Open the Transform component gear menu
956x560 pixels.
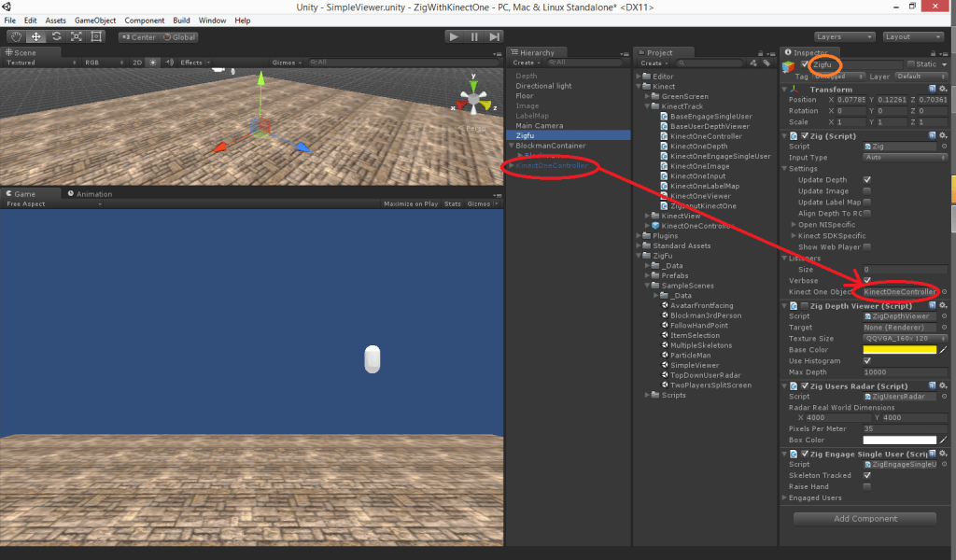pyautogui.click(x=944, y=89)
